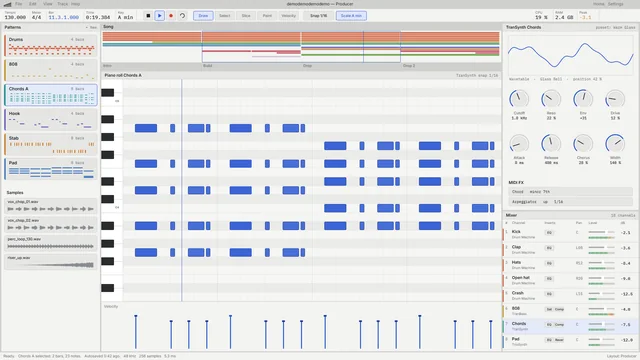Click the Release knob
Screen dimensions: 640x360
point(551,144)
